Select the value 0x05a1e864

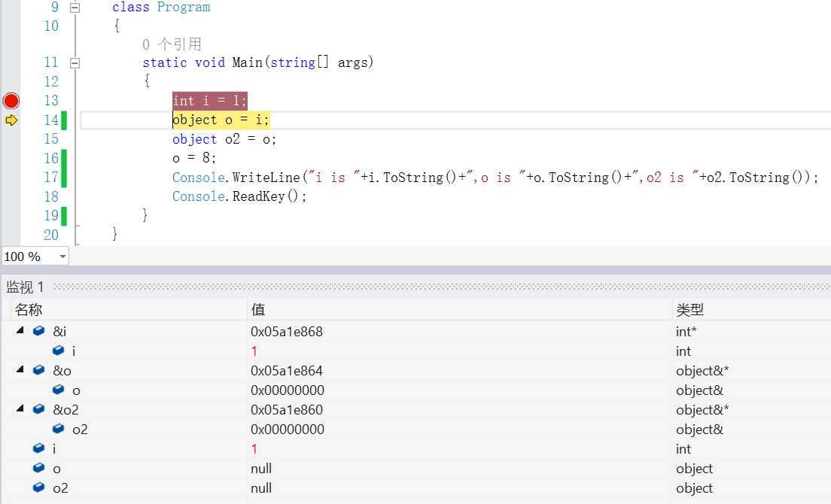tap(287, 371)
